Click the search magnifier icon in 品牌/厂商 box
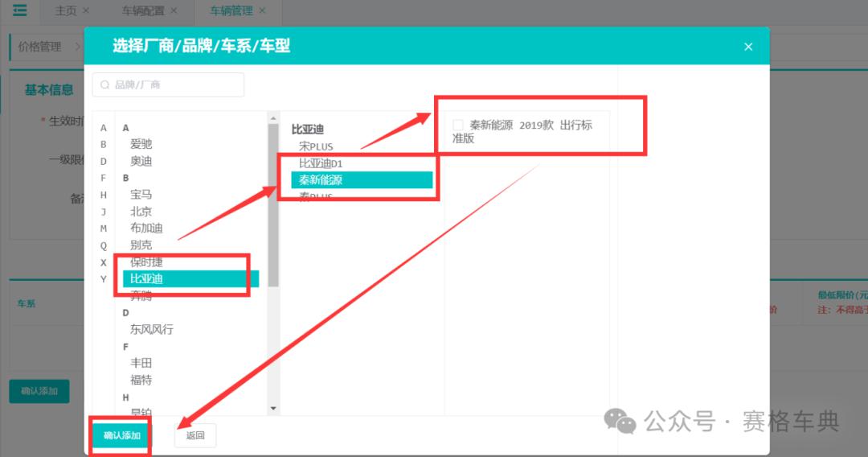 tap(104, 84)
